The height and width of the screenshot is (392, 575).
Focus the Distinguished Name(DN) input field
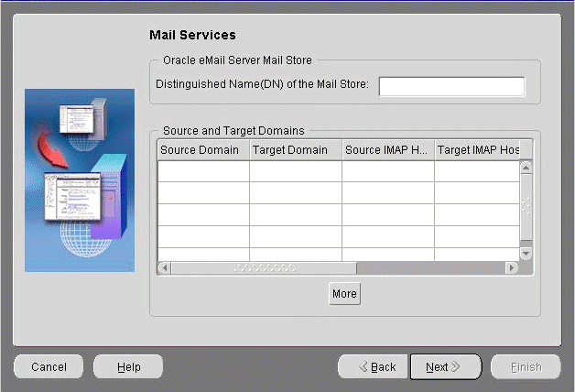pyautogui.click(x=451, y=86)
